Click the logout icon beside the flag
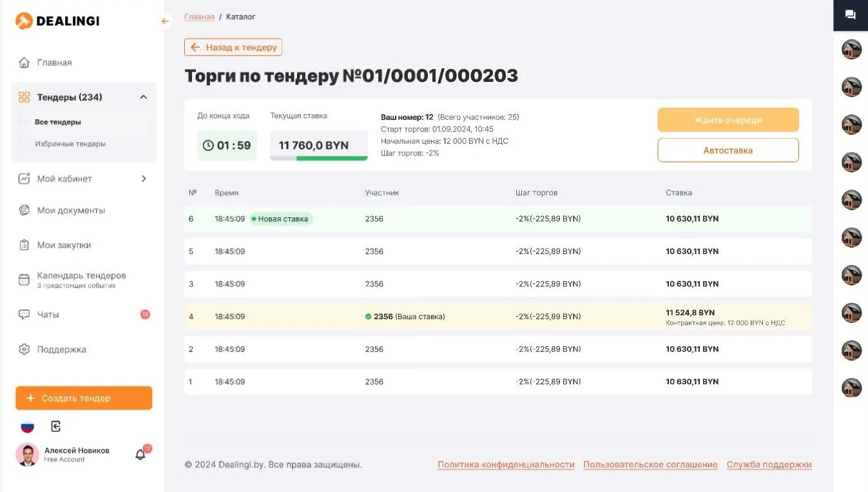868x492 pixels. (x=56, y=426)
